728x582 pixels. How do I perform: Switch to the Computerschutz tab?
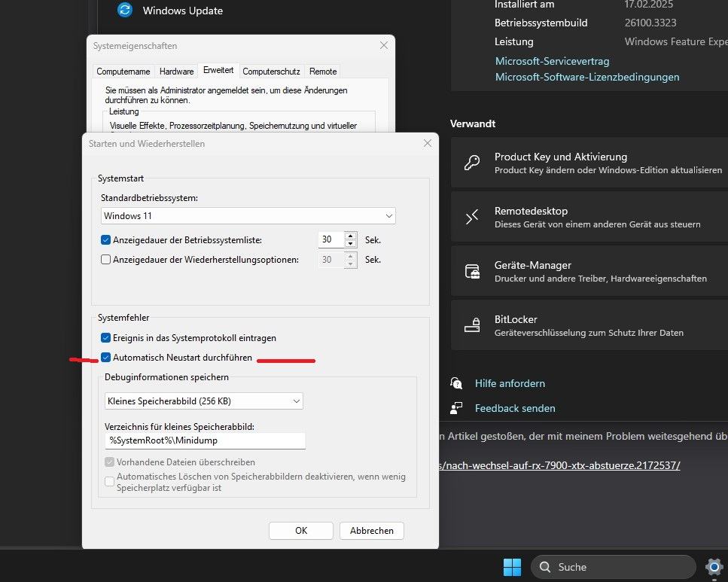(271, 71)
